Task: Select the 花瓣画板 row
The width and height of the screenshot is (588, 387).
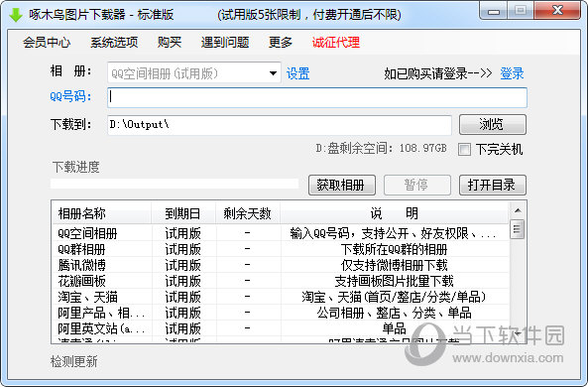Action: [281, 281]
